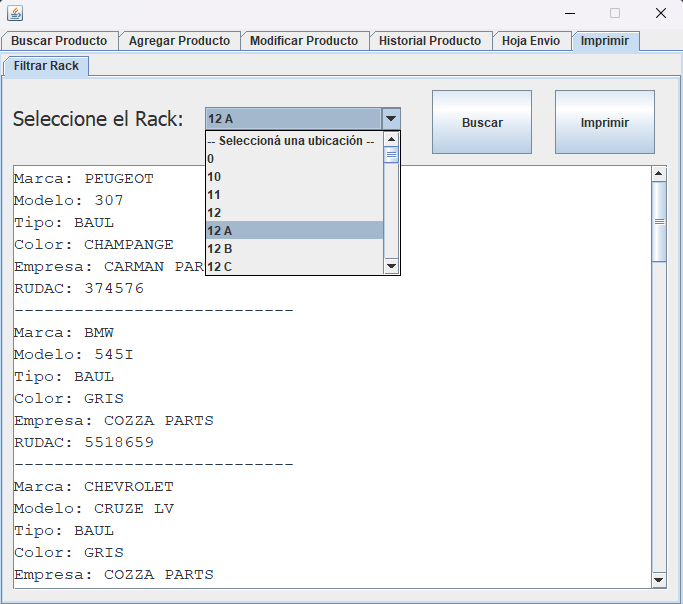Image resolution: width=683 pixels, height=604 pixels.
Task: Click the text 'Marca: CHEVROLET'
Action: 94,486
